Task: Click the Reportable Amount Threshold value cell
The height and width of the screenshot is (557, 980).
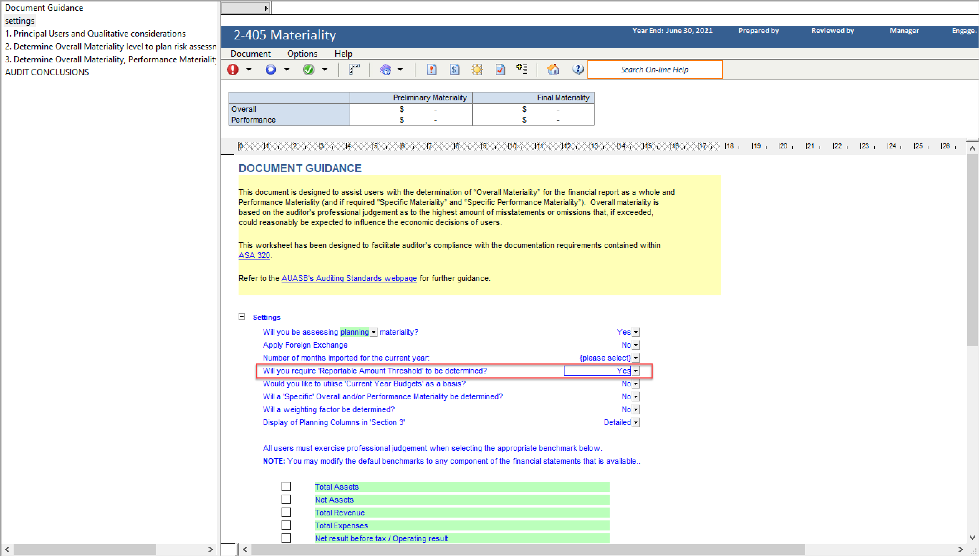Action: [597, 371]
